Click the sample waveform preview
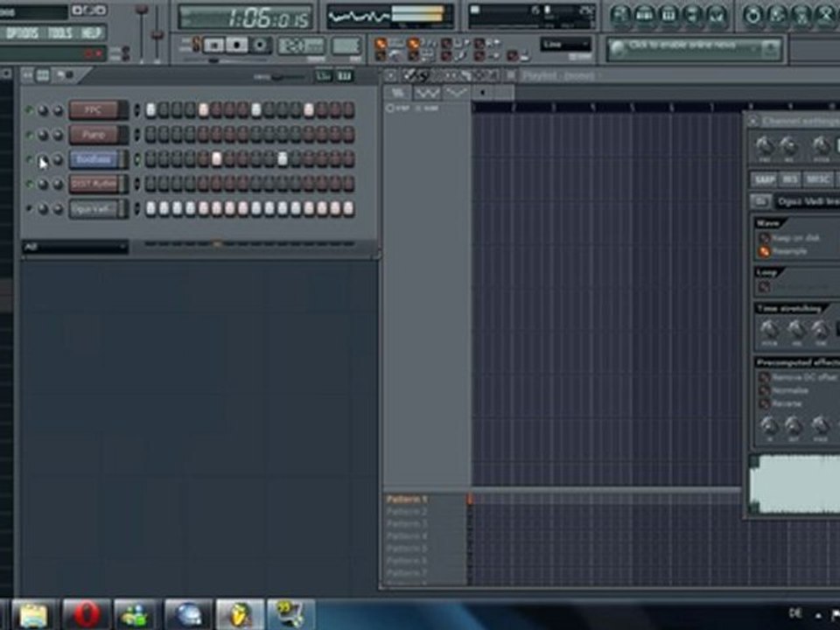Image resolution: width=840 pixels, height=630 pixels. [795, 484]
